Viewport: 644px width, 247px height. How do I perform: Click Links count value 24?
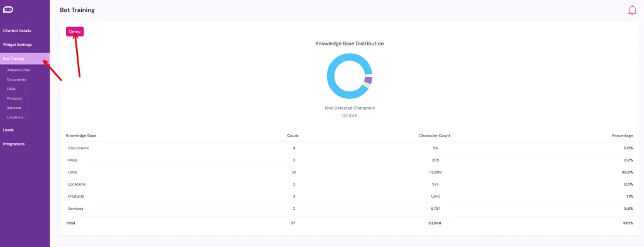pyautogui.click(x=294, y=172)
